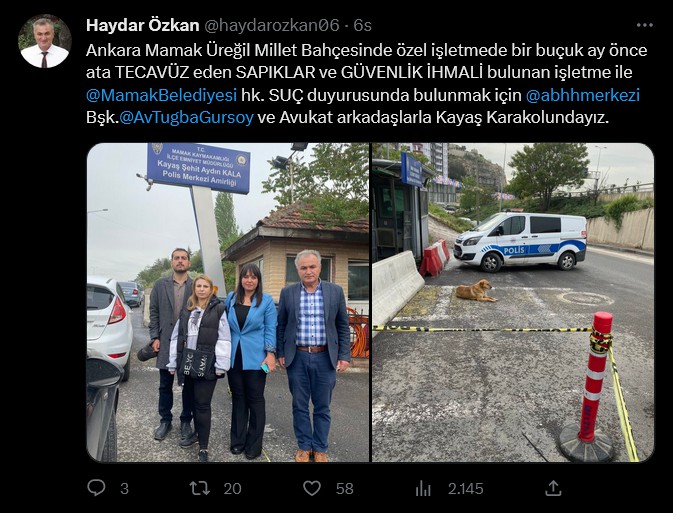
Task: Click the tweet body text
Action: [366, 84]
